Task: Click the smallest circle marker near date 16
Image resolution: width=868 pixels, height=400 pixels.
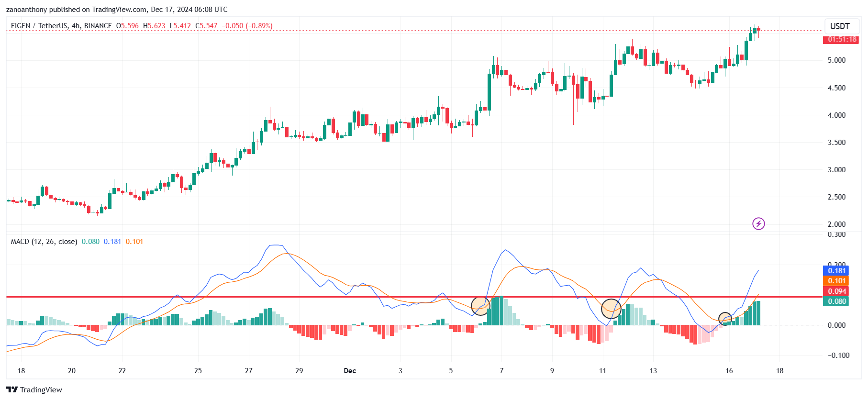Action: point(725,319)
